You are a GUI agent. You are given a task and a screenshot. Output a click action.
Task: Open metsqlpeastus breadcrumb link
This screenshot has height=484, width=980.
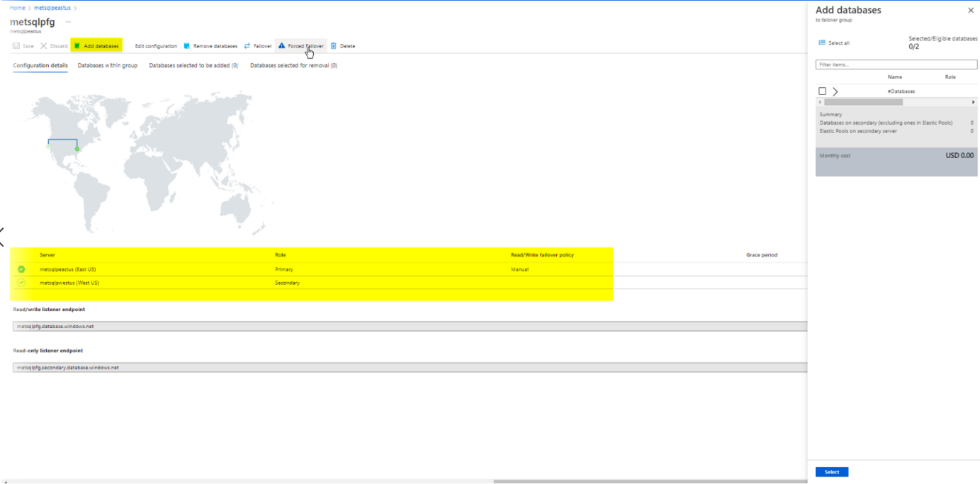pos(52,8)
